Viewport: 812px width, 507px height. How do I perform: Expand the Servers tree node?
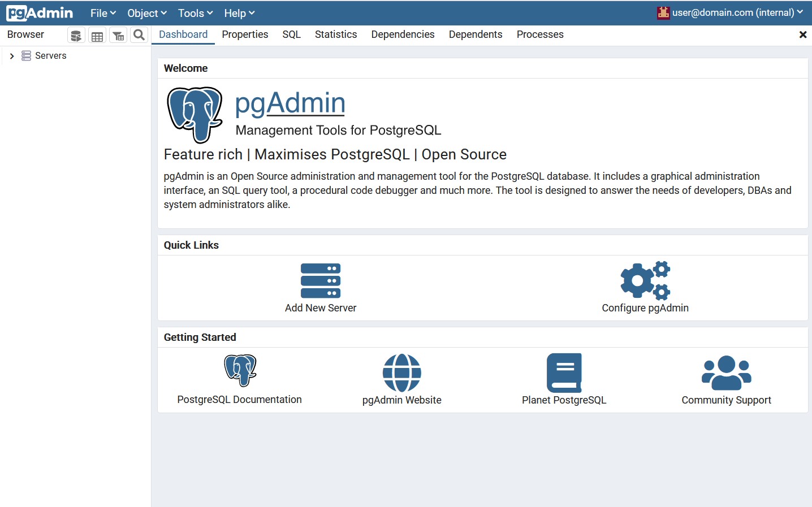(12, 56)
